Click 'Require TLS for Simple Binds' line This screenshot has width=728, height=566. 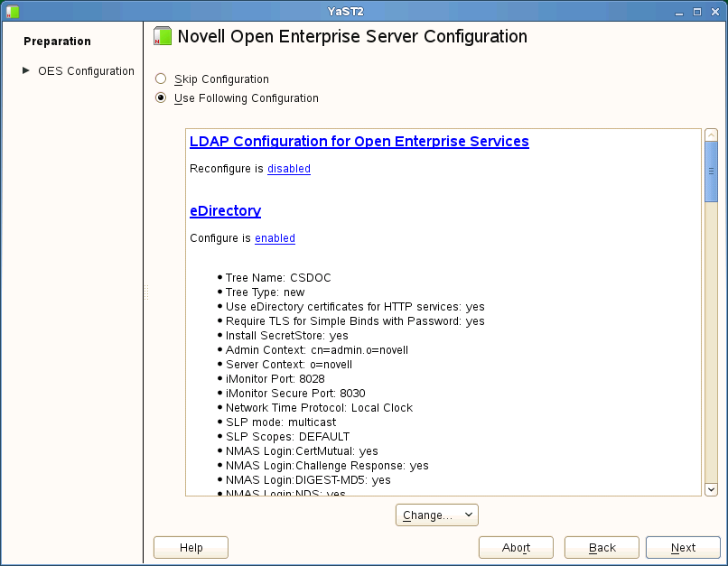(355, 321)
